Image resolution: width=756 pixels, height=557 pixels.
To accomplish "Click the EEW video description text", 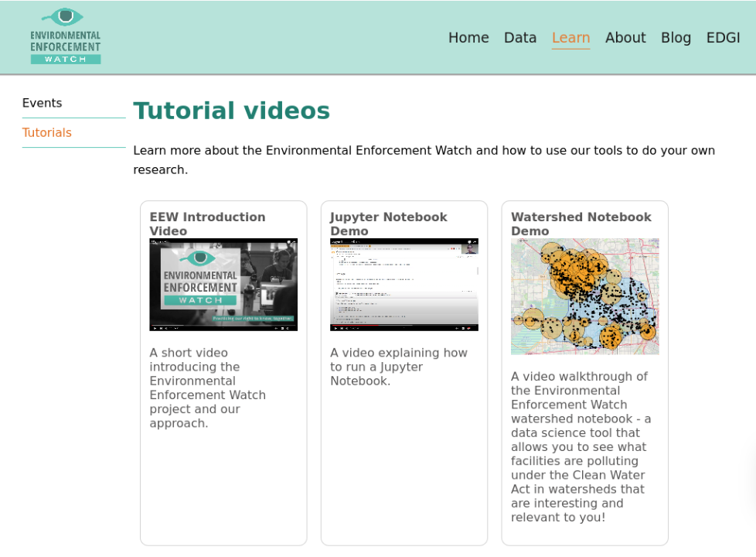I will pos(207,388).
